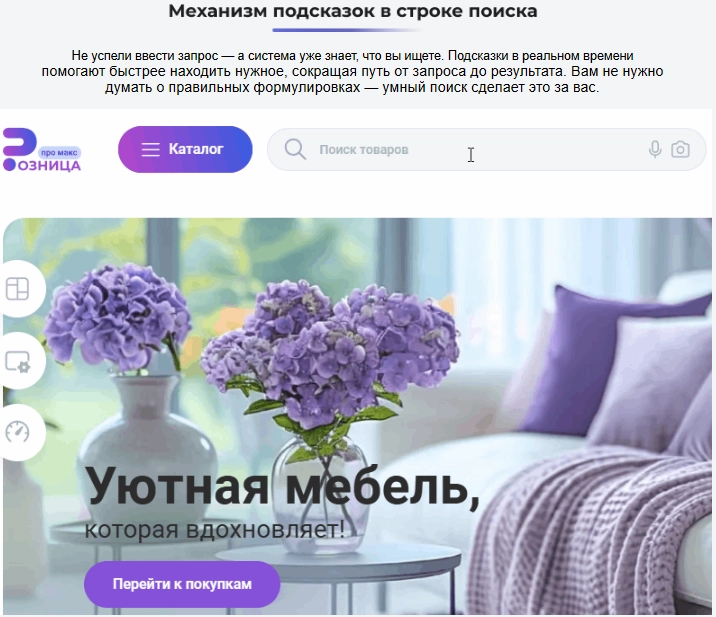Go home via the Розница logo
The height and width of the screenshot is (617, 716).
[42, 150]
